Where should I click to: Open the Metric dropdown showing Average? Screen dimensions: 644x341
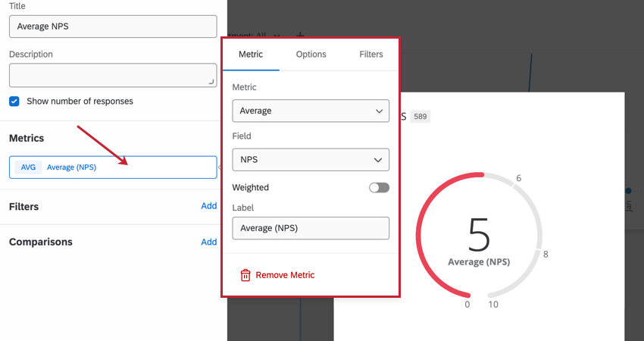click(311, 111)
